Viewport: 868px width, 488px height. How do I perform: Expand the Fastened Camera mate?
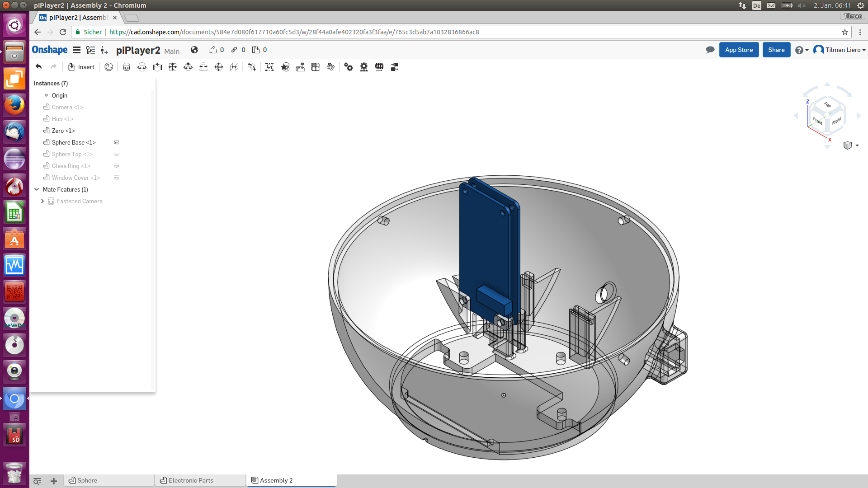point(42,201)
